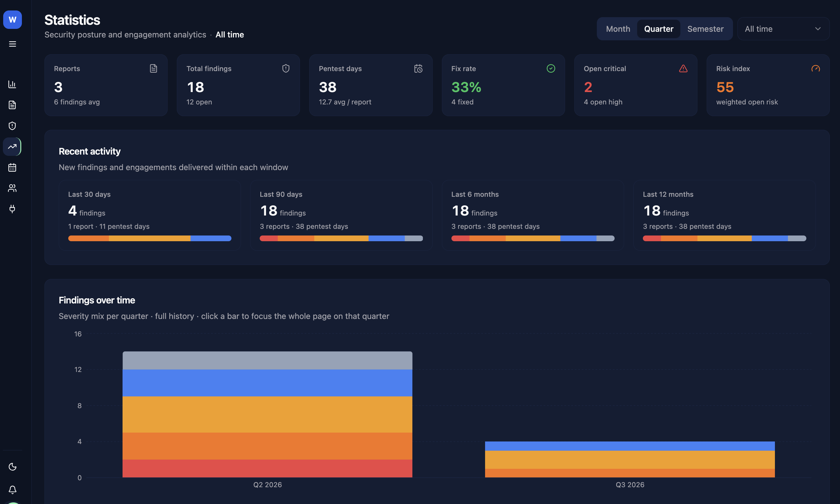This screenshot has width=840, height=504.
Task: Click the blue low segment of Q3 2026 bar
Action: click(x=630, y=446)
